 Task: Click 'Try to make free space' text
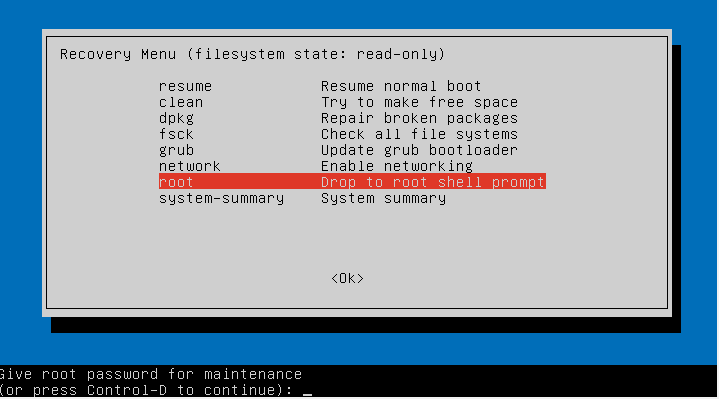pyautogui.click(x=419, y=102)
